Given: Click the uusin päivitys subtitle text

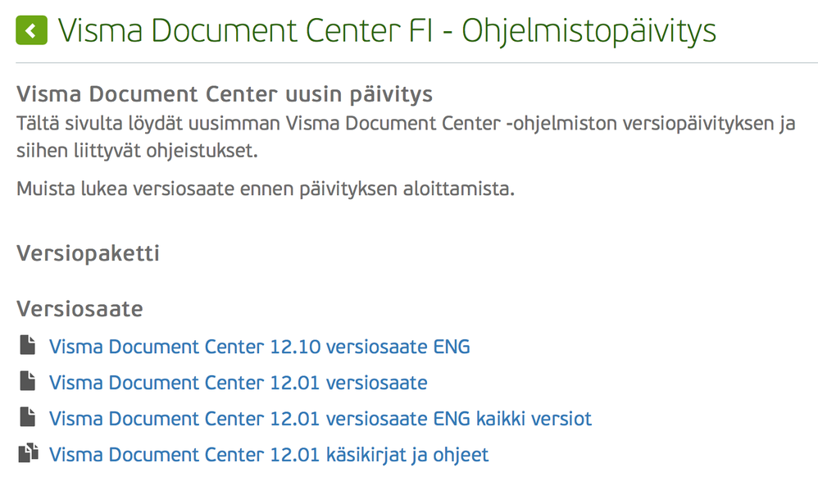Looking at the screenshot, I should pyautogui.click(x=223, y=93).
